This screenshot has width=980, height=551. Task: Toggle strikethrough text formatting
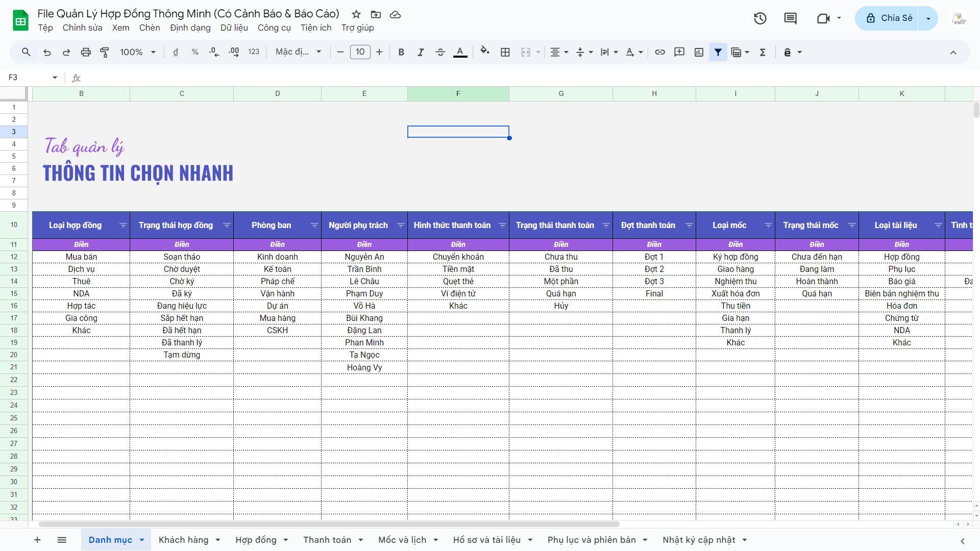click(440, 52)
